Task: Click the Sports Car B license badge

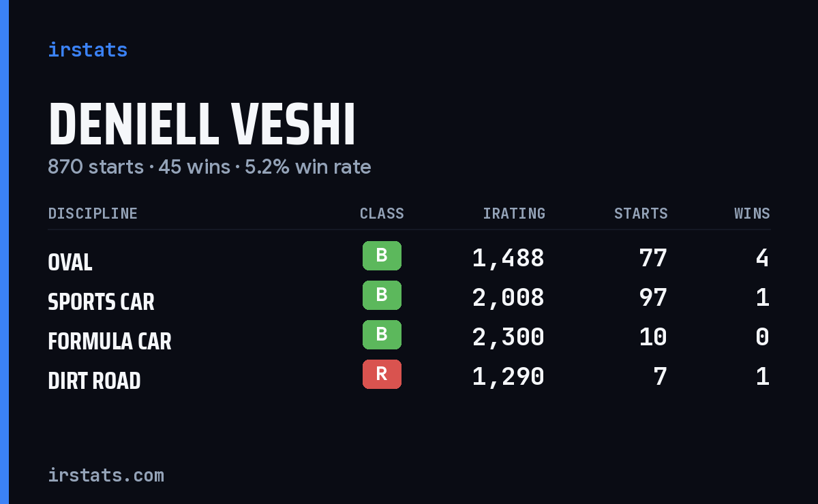Action: tap(382, 295)
